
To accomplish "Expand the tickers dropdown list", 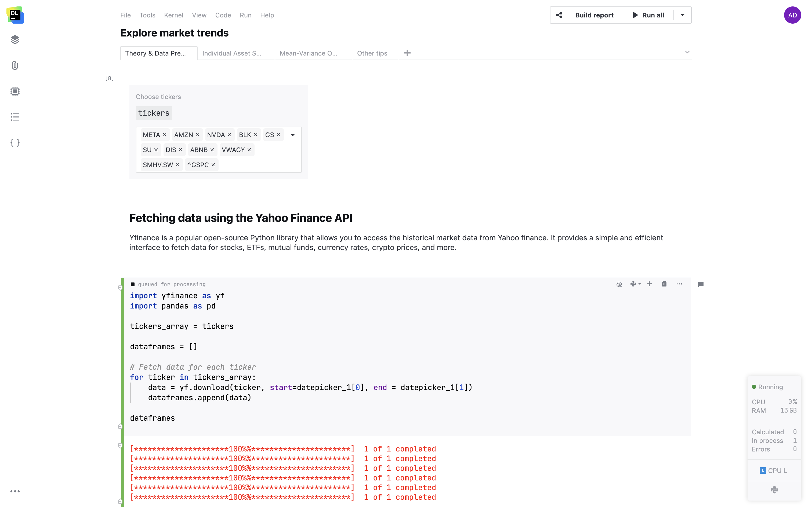I will [293, 135].
